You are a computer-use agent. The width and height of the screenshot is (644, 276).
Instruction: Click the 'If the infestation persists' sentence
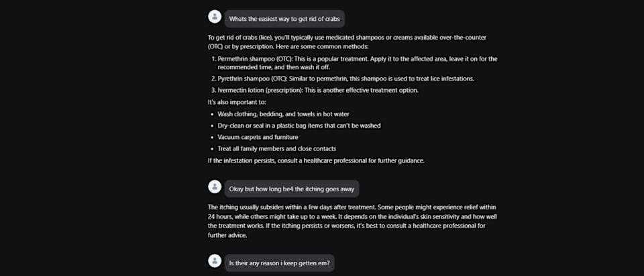[316, 160]
